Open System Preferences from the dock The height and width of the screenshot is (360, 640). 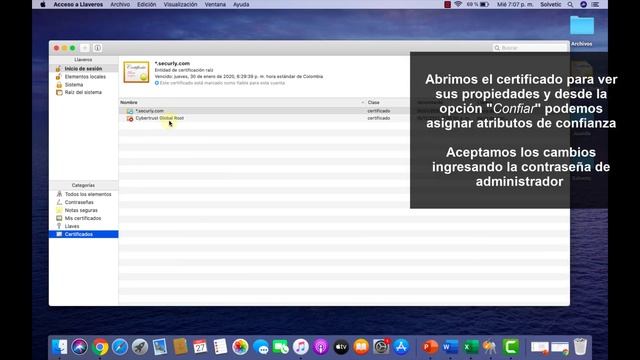381,347
